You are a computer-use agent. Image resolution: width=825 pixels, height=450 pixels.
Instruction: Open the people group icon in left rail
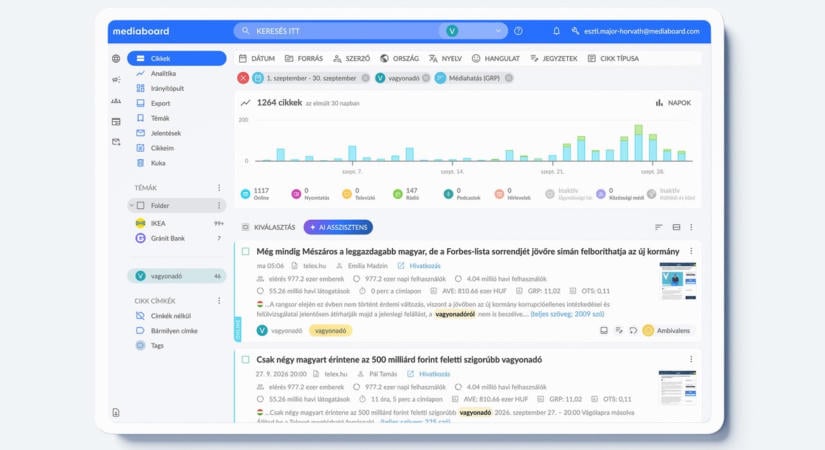click(x=116, y=101)
